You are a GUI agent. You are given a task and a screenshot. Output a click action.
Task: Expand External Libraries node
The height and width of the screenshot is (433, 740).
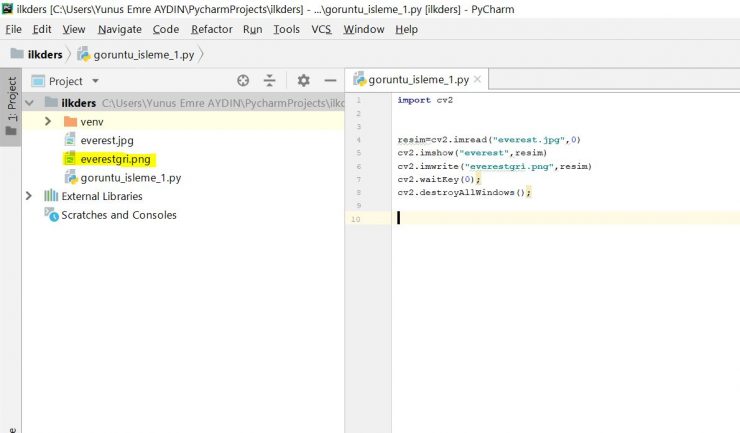tap(29, 196)
